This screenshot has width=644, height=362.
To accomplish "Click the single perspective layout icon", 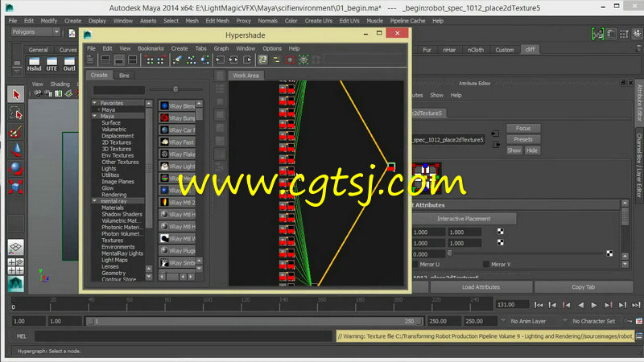I will click(15, 247).
